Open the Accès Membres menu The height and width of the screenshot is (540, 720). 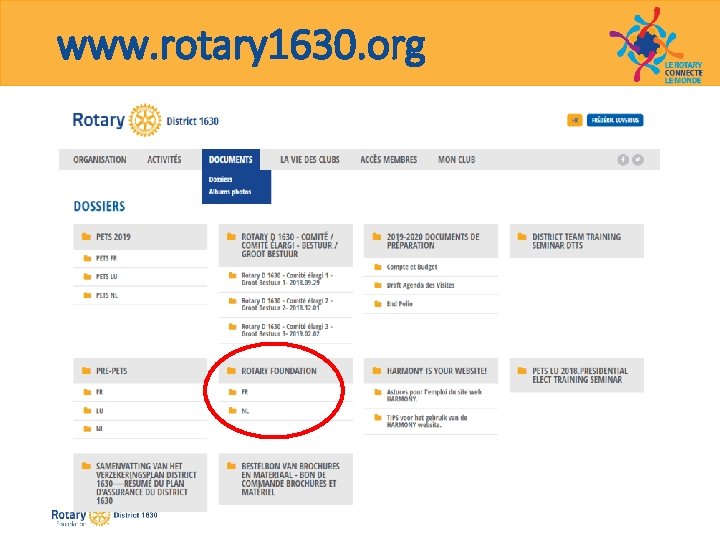[388, 160]
